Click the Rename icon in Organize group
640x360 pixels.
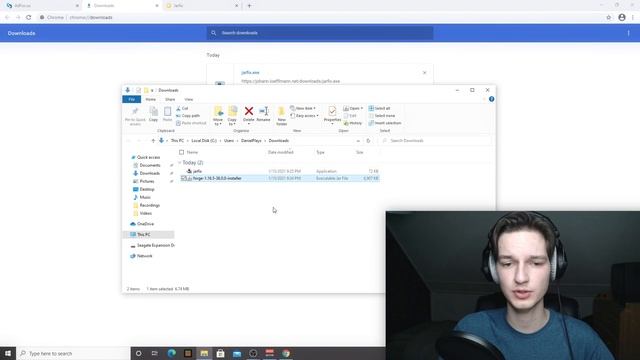coord(263,111)
